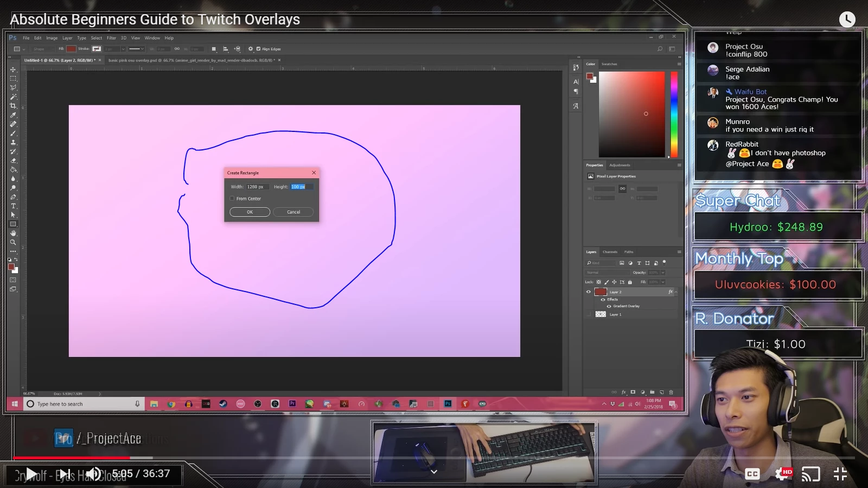Image resolution: width=868 pixels, height=488 pixels.
Task: Click the Fill color swatch in options bar
Action: click(71, 49)
